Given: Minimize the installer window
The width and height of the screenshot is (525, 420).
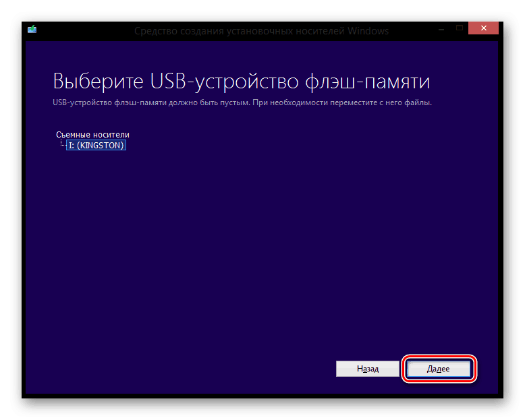Looking at the screenshot, I should coord(441,28).
